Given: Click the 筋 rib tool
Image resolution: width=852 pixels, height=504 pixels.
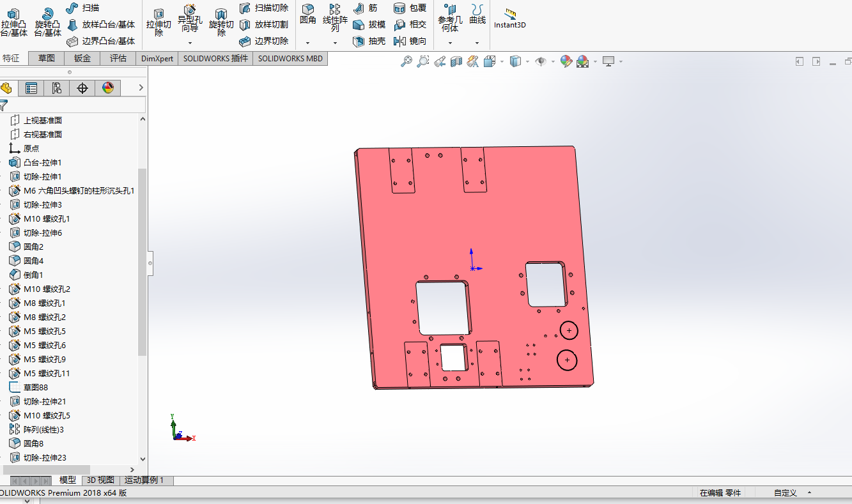Looking at the screenshot, I should tap(365, 8).
